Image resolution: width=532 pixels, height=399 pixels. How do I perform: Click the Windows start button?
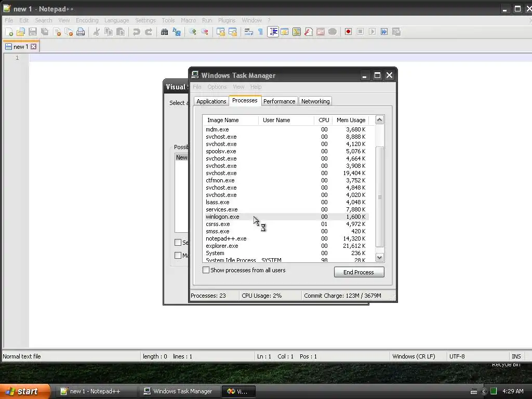tap(24, 391)
